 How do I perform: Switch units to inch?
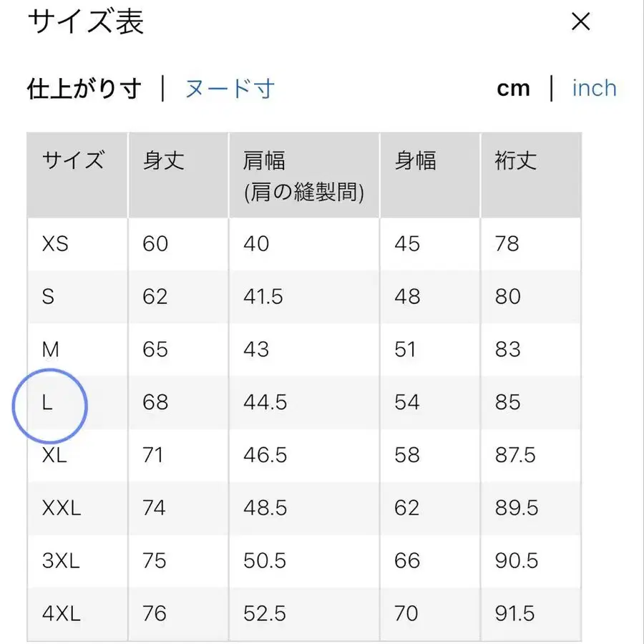[594, 87]
